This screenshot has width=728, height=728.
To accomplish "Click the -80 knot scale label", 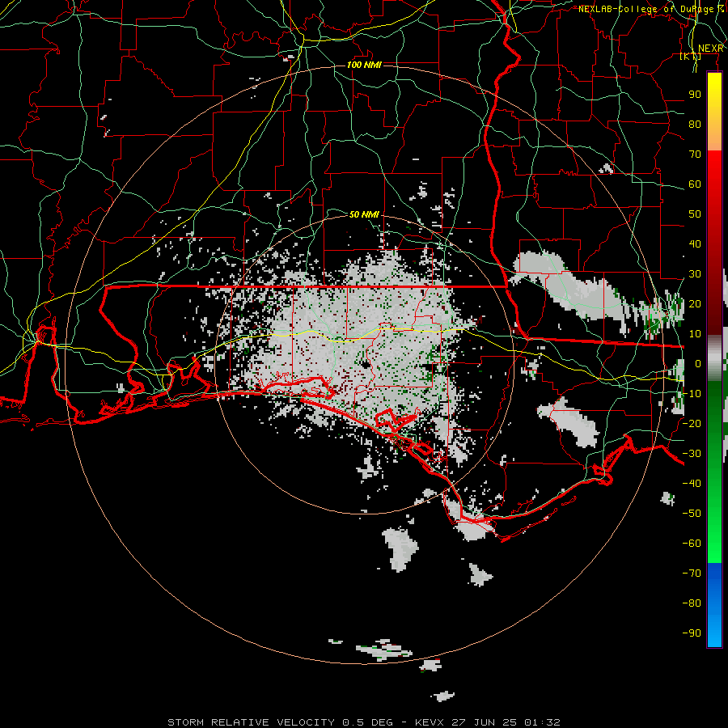I will (x=692, y=603).
